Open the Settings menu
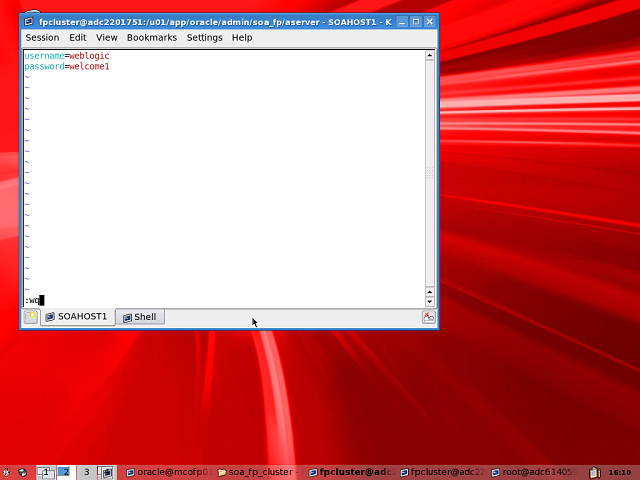Image resolution: width=640 pixels, height=480 pixels. coord(204,38)
